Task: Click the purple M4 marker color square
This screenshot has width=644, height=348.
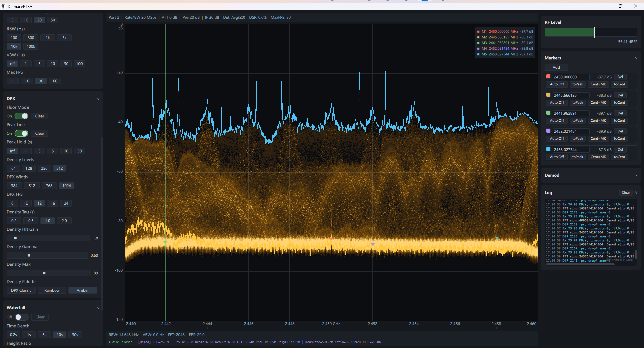Action: click(548, 131)
